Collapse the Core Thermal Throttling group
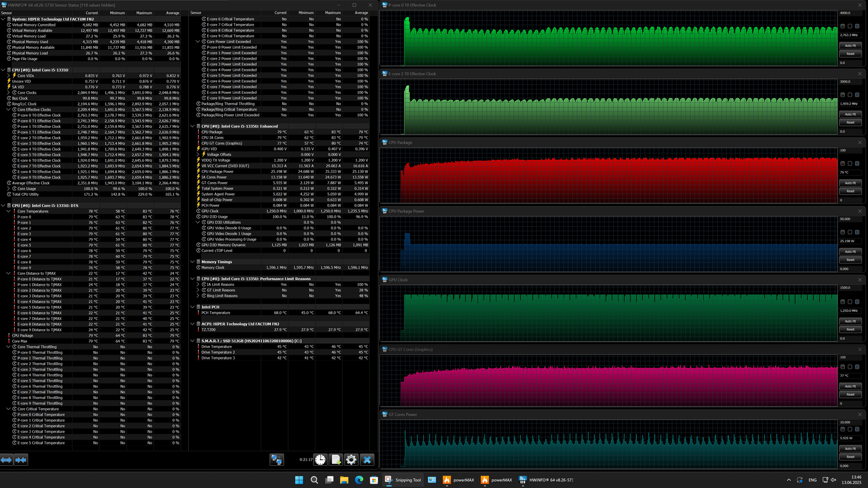The image size is (868, 488). [8, 347]
